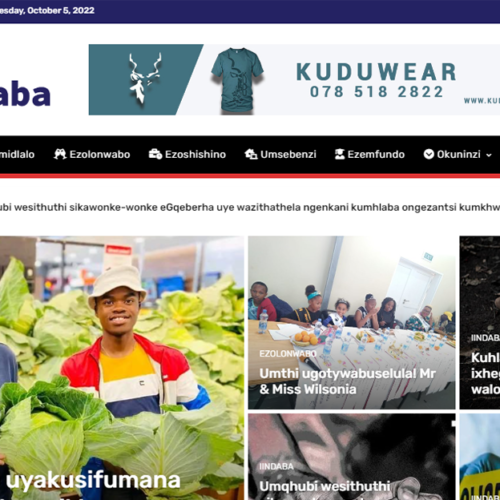The height and width of the screenshot is (500, 500).
Task: Open the Ezoshishino menu item
Action: pos(195,154)
